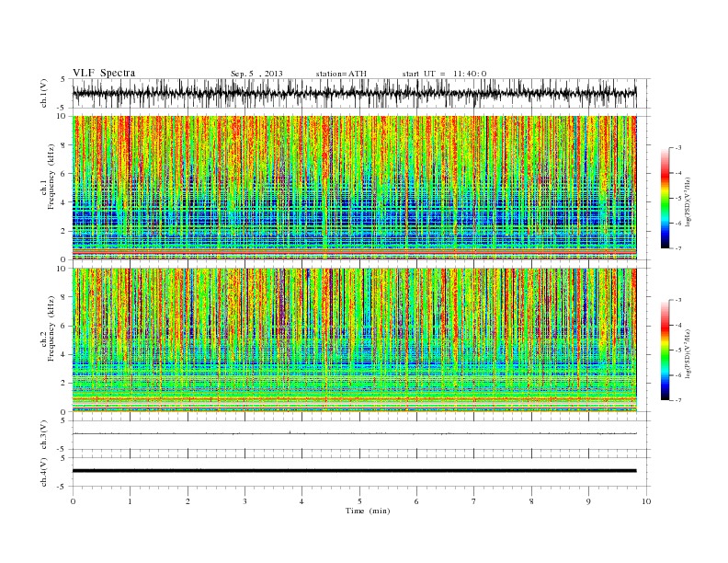
Task: Click "-3" on the upper colorbar scale
Action: click(x=677, y=148)
